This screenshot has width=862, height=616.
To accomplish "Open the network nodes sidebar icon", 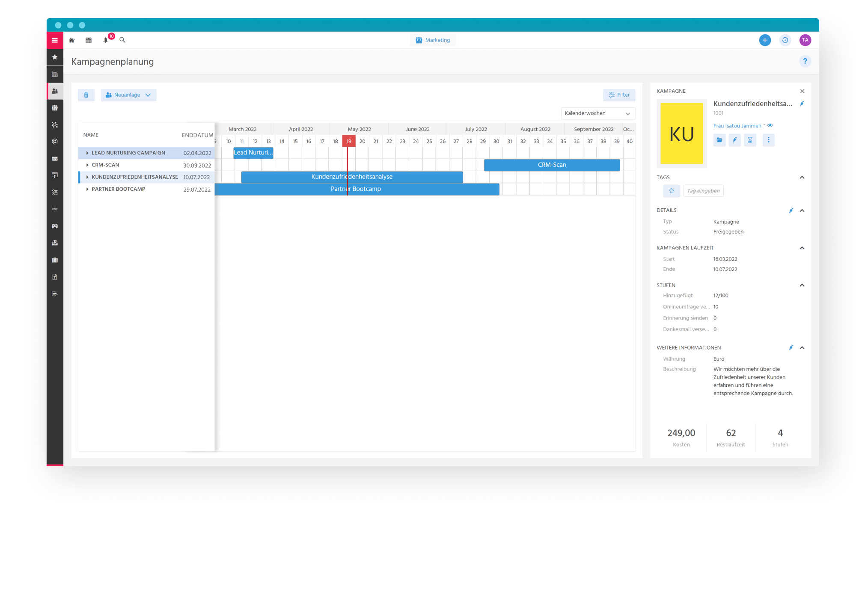I will 55,125.
